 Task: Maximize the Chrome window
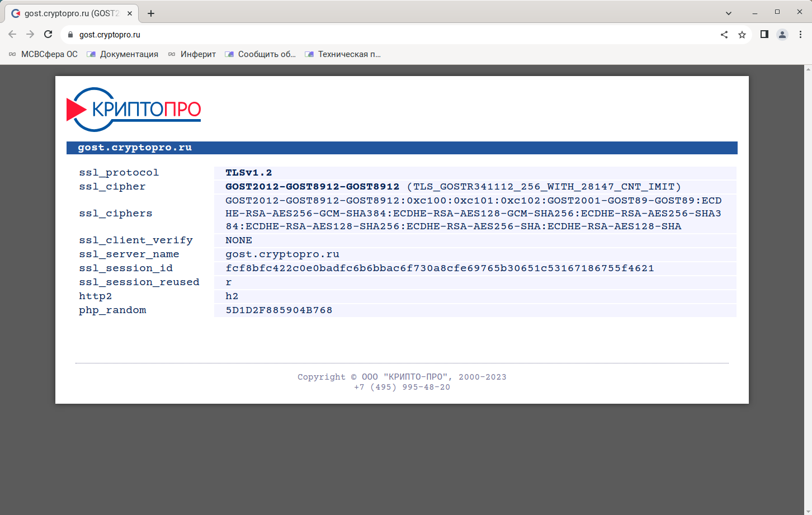tap(777, 12)
